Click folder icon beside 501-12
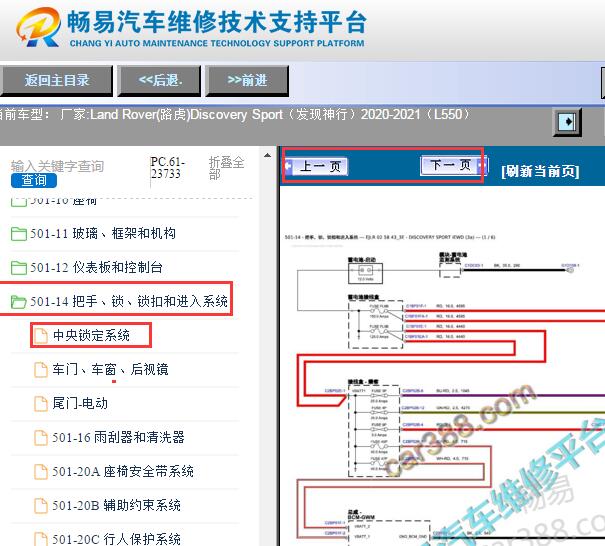Screen dimensions: 605x546 19,268
